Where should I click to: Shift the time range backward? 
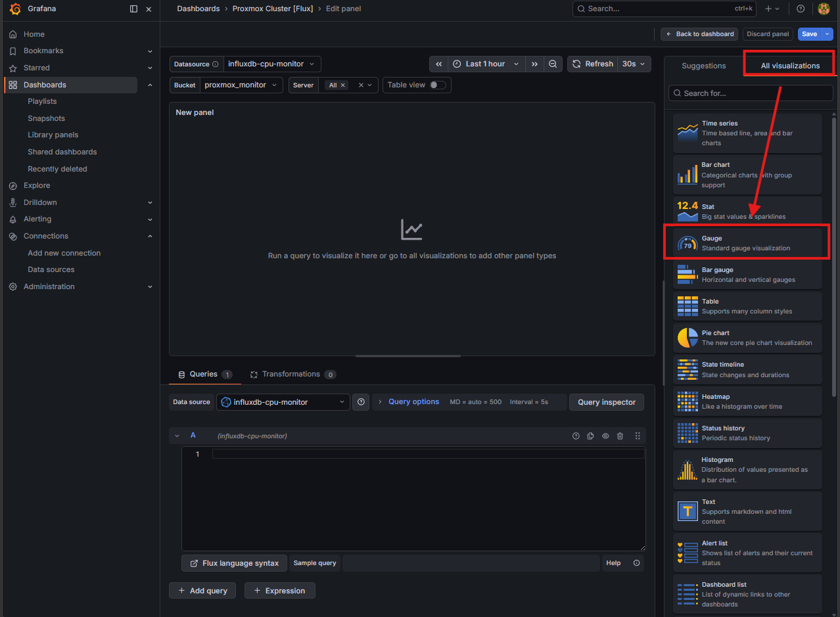[x=438, y=64]
